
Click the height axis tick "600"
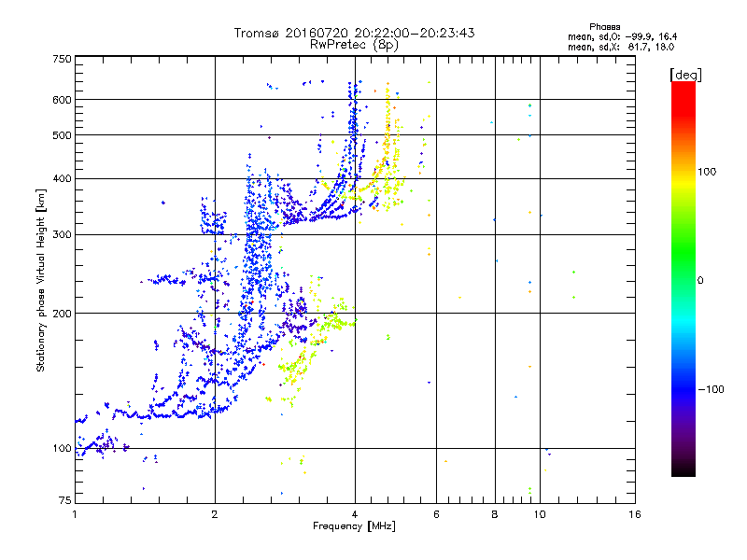pyautogui.click(x=62, y=100)
